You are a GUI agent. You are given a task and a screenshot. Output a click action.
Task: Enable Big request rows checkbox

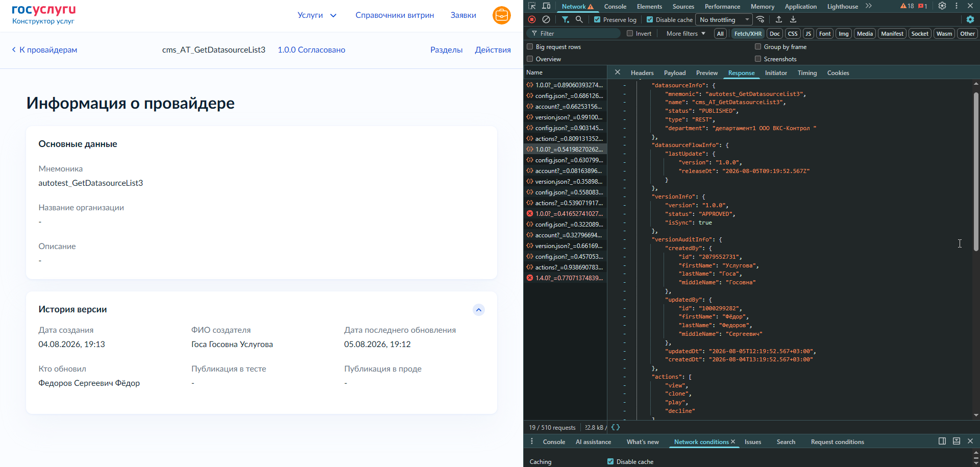pyautogui.click(x=530, y=46)
